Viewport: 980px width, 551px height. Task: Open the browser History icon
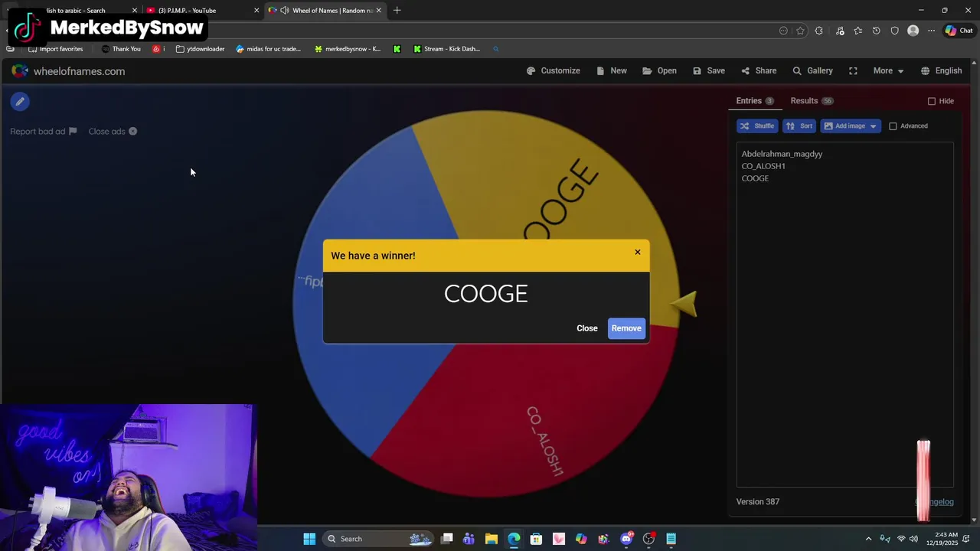click(876, 31)
